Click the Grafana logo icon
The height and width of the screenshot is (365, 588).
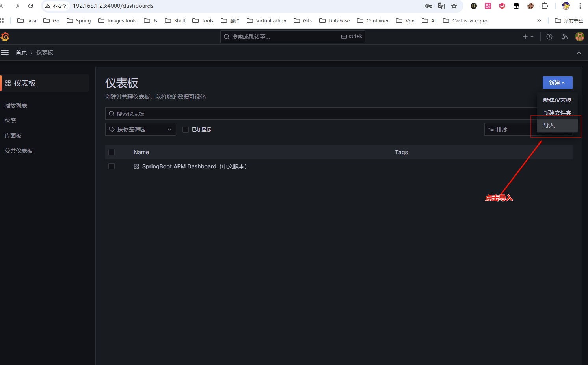tap(5, 37)
